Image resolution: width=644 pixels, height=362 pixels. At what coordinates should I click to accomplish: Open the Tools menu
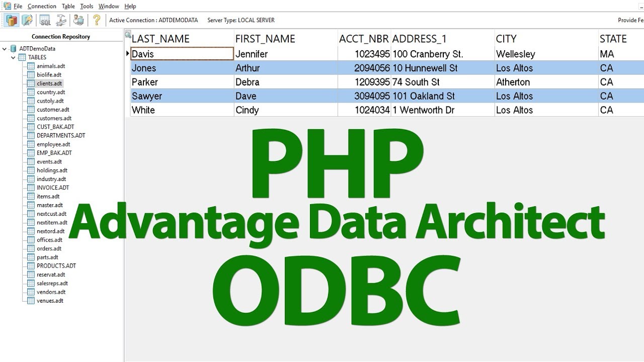[87, 6]
